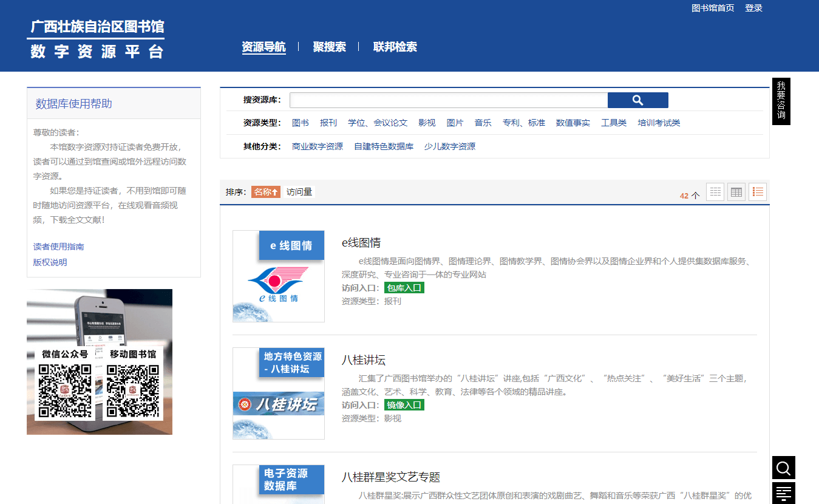This screenshot has height=504, width=819.
Task: Focus the 搜资源库 search input field
Action: coord(448,100)
